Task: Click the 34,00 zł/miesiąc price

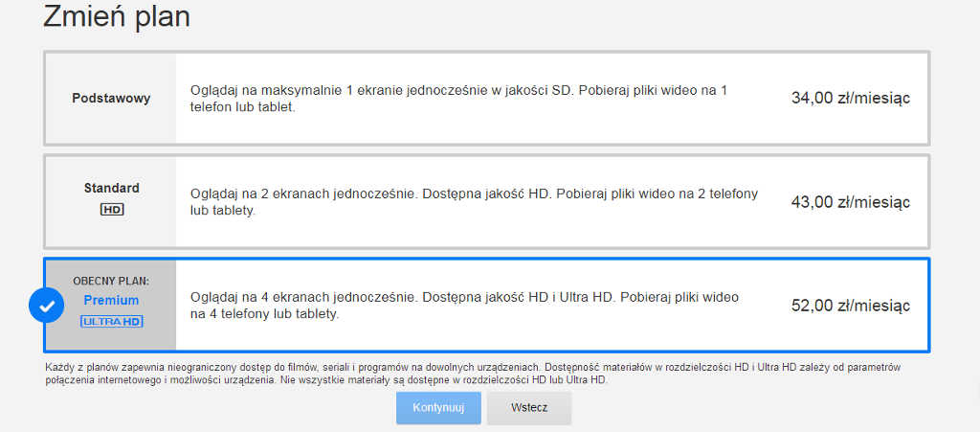Action: (x=850, y=98)
